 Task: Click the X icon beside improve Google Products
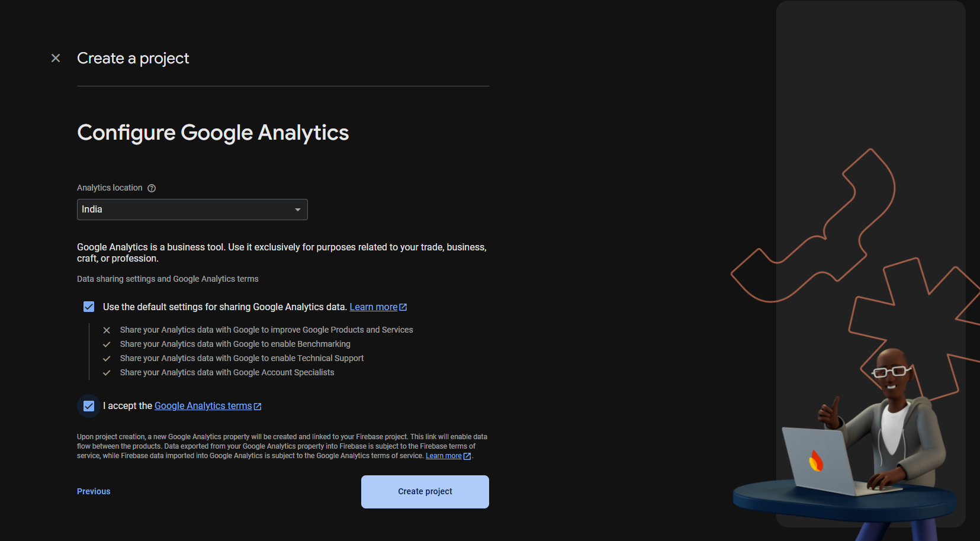[107, 330]
